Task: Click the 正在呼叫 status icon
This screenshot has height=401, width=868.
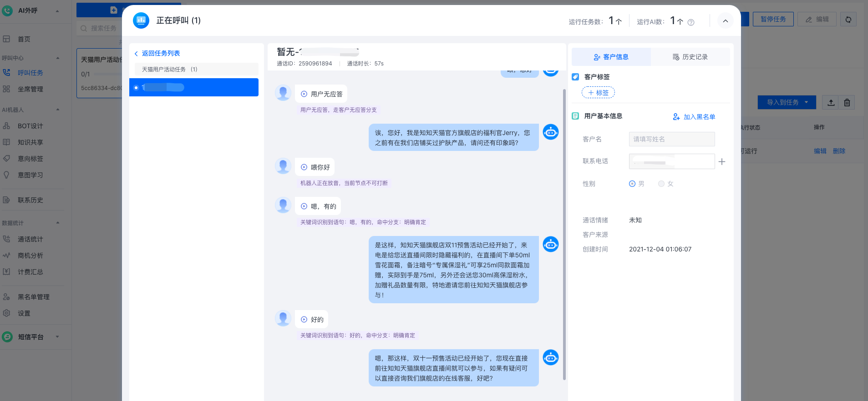Action: [141, 20]
